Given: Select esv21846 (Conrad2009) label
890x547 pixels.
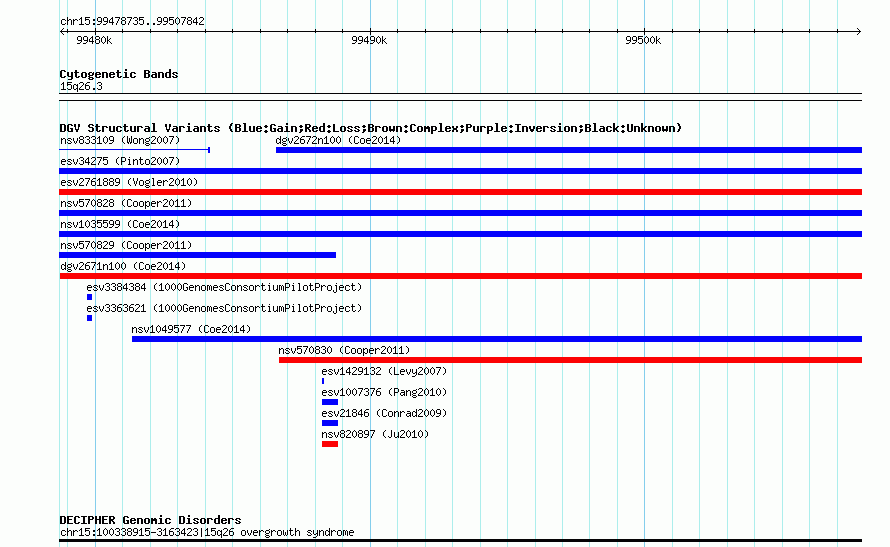Looking at the screenshot, I should [x=384, y=413].
